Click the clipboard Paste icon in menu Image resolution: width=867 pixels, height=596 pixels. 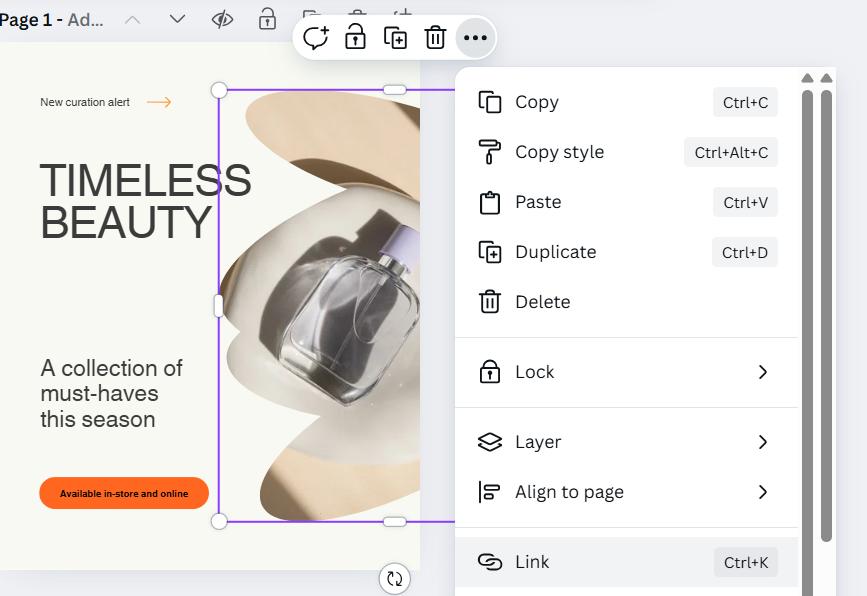point(489,202)
